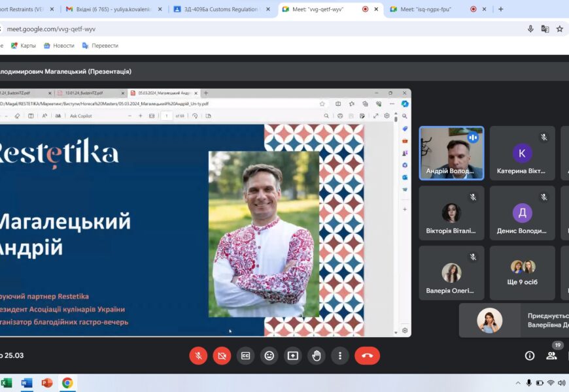Expand the "Ще 9 осіб" participants tile
The height and width of the screenshot is (392, 569).
(x=522, y=272)
